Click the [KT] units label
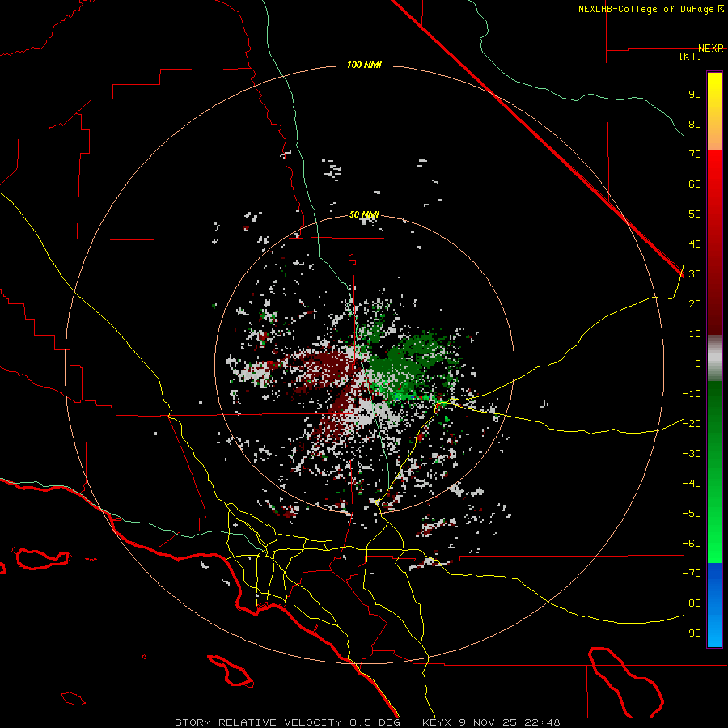Screen dimensions: 728x728 click(x=691, y=56)
